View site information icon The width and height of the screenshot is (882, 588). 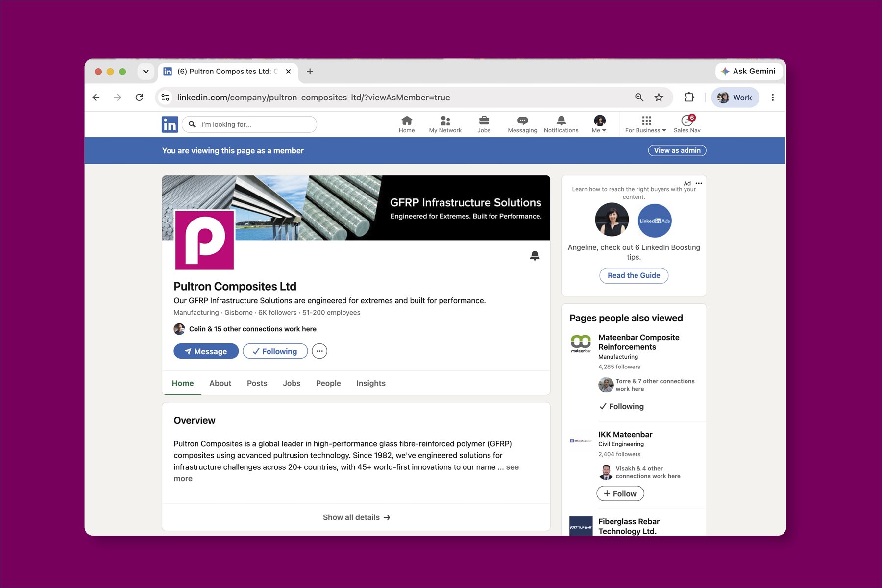[x=166, y=98]
